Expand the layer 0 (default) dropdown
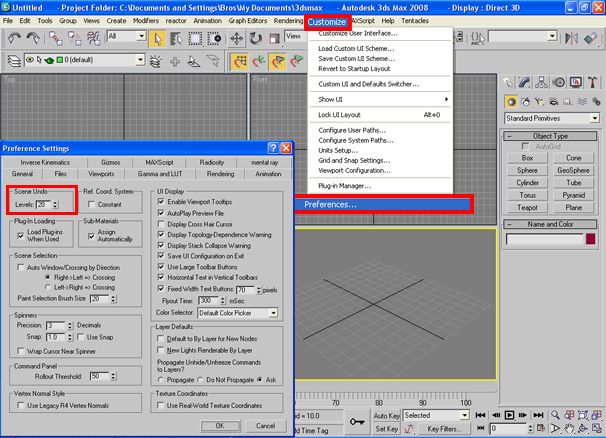606x438 pixels. pos(140,60)
